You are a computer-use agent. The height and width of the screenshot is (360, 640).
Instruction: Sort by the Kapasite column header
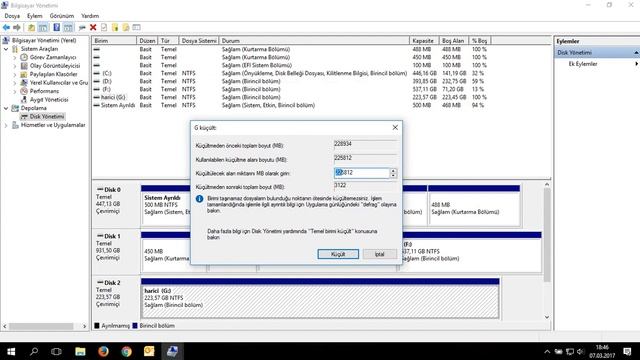(x=424, y=41)
